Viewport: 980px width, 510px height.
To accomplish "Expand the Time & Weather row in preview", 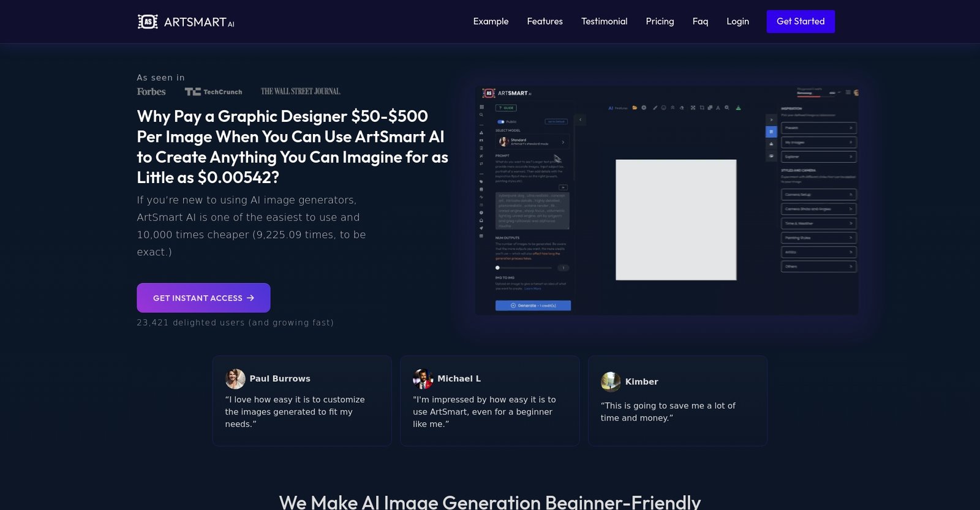I will coord(819,223).
